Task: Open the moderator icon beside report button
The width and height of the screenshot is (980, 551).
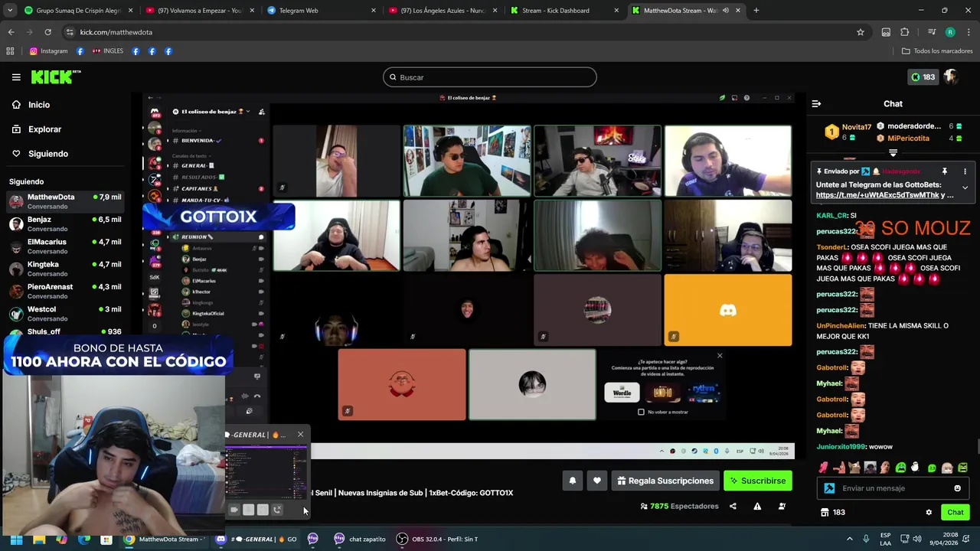Action: (x=782, y=506)
